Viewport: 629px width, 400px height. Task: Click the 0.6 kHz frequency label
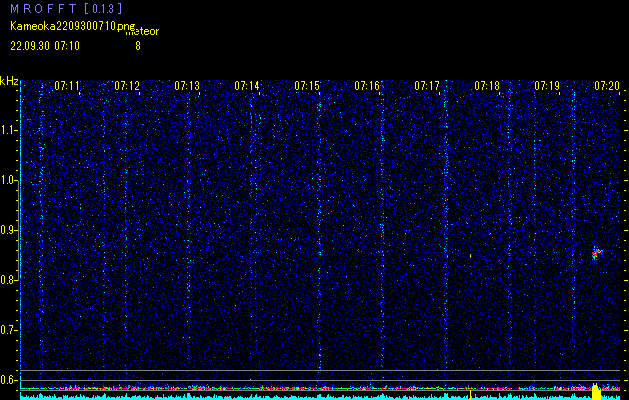(9, 380)
